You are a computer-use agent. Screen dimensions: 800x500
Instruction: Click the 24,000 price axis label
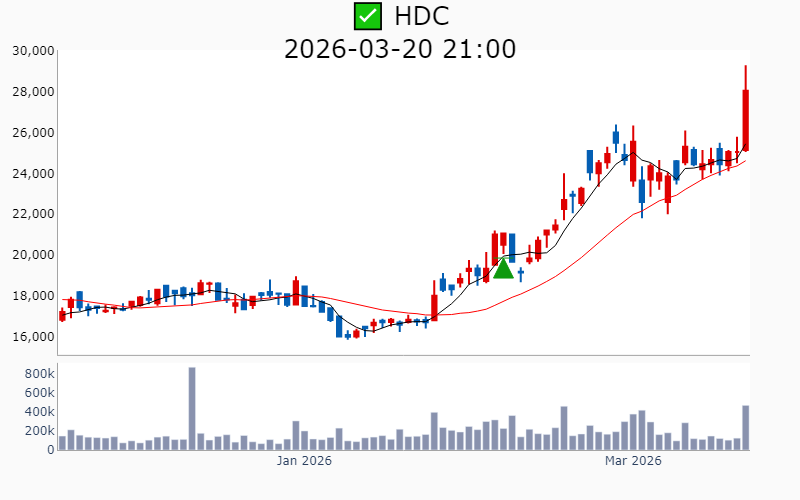32,174
